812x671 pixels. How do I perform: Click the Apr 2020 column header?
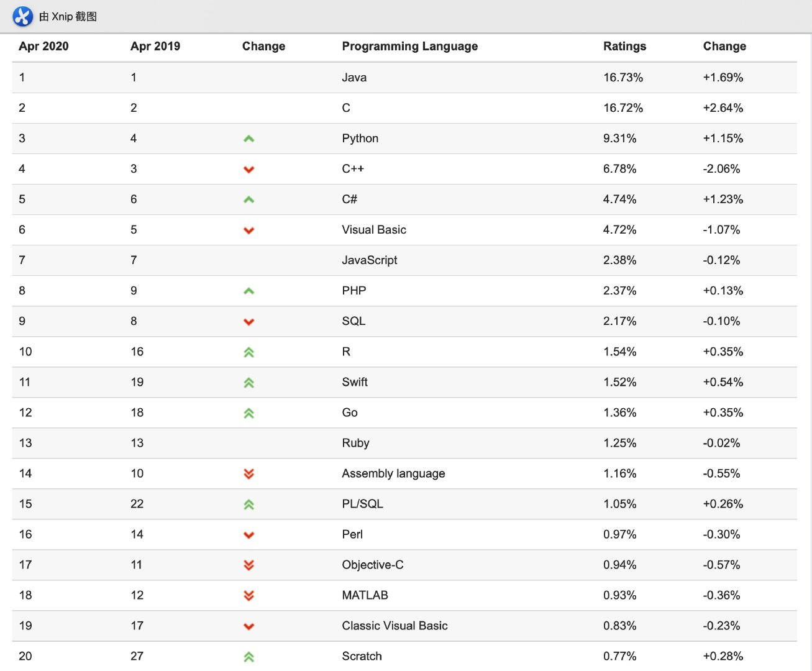(43, 46)
